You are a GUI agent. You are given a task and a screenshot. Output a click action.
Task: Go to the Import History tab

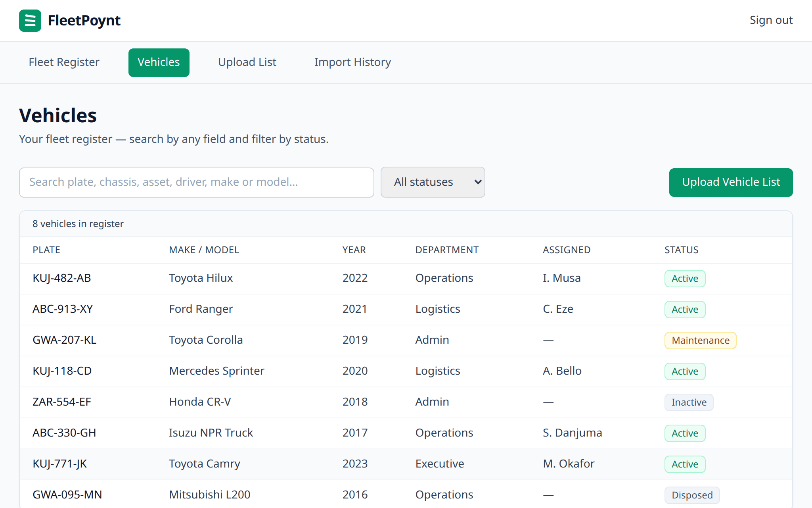(352, 62)
